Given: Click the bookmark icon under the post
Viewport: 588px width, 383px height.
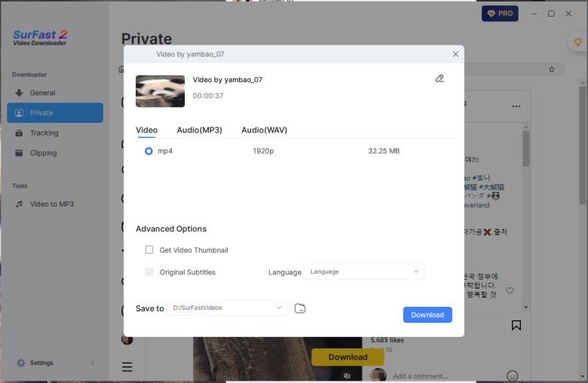Looking at the screenshot, I should (x=516, y=325).
